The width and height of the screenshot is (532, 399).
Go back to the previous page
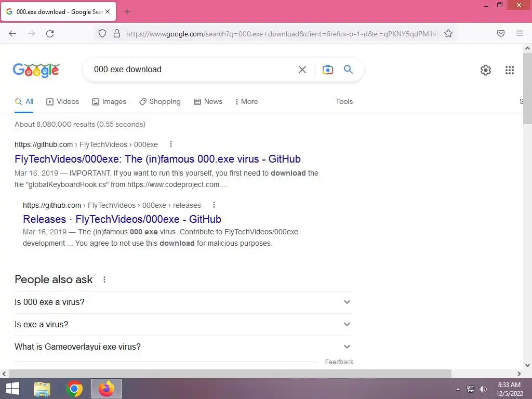(x=12, y=34)
